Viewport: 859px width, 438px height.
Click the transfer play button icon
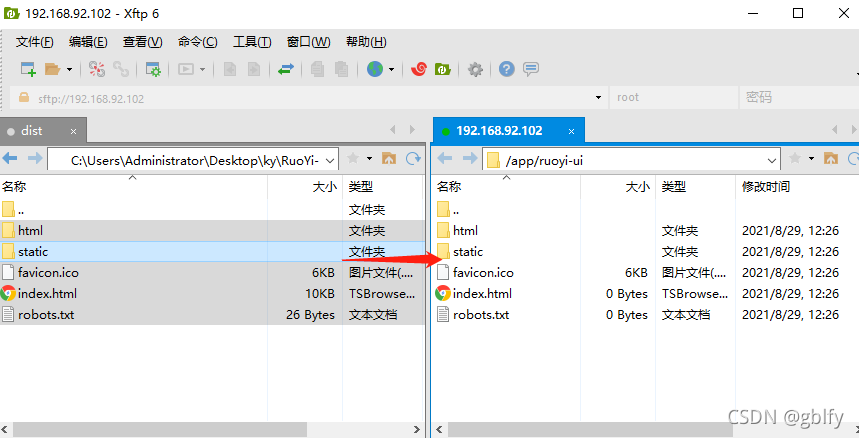[x=186, y=69]
